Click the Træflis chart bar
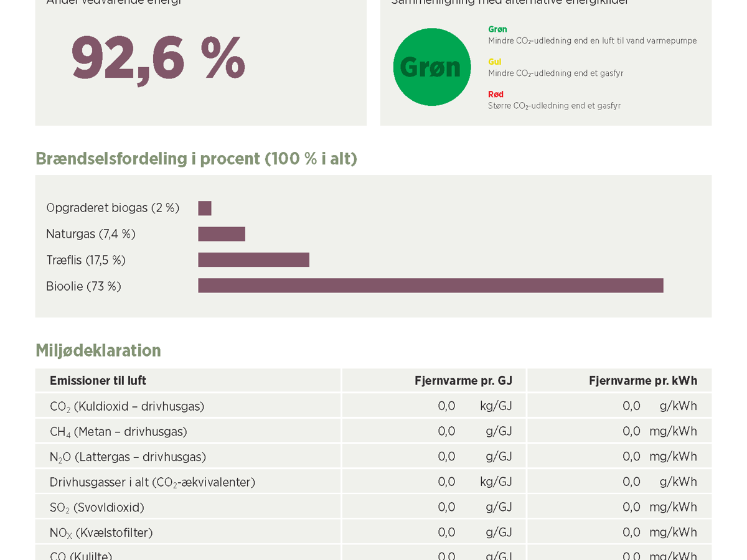The width and height of the screenshot is (747, 560). pos(253,260)
